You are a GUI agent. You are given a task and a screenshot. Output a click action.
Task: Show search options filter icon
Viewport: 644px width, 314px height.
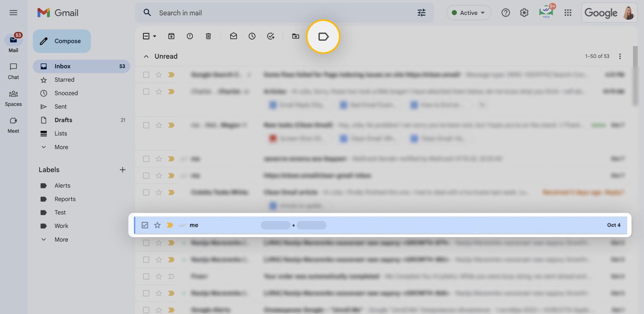click(421, 13)
